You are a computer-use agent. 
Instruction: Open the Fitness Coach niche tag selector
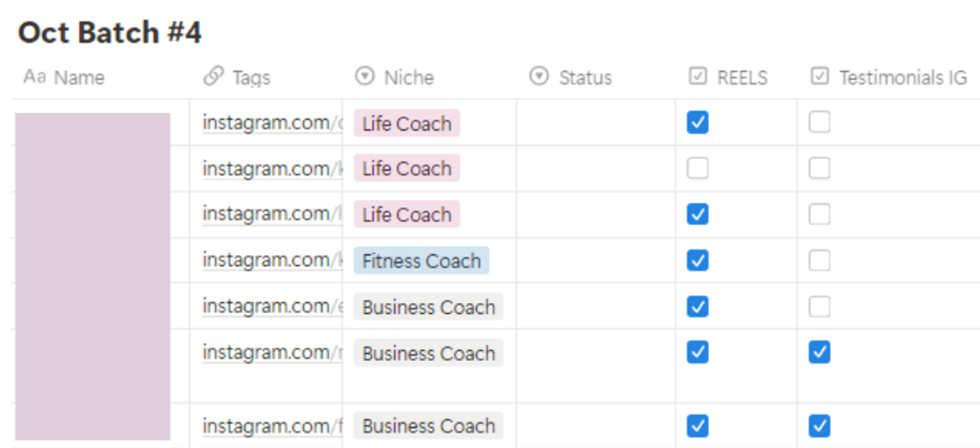pyautogui.click(x=421, y=261)
